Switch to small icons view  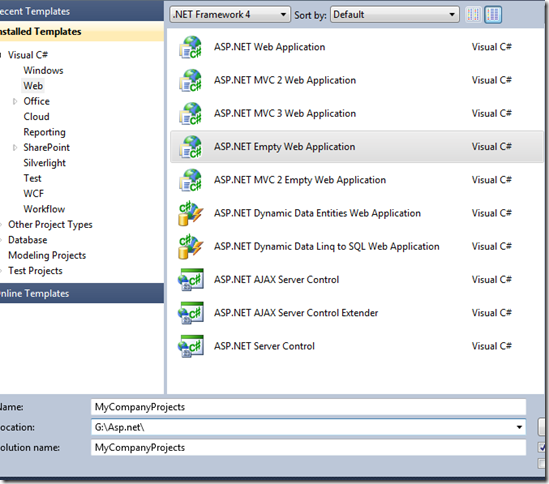click(x=473, y=15)
